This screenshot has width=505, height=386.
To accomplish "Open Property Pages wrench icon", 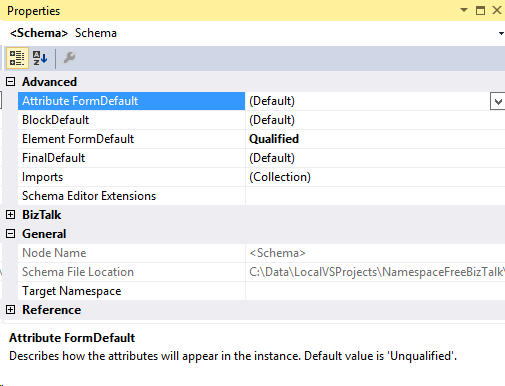I will click(69, 58).
